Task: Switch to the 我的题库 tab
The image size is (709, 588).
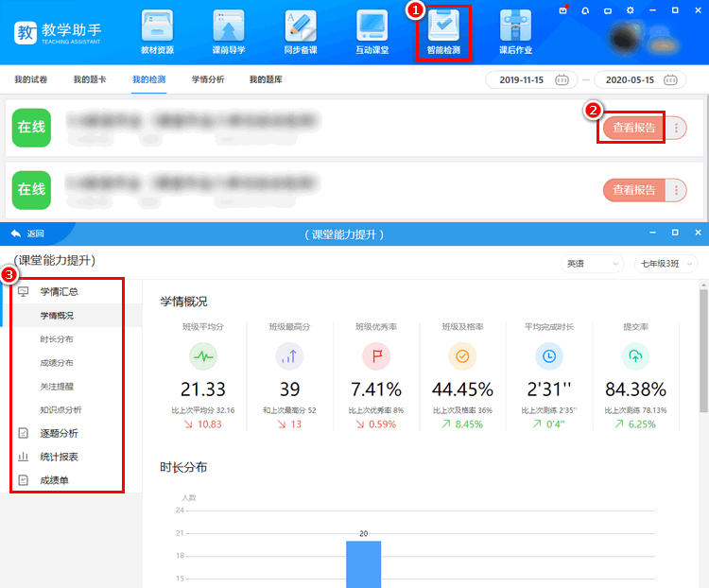Action: pos(266,79)
